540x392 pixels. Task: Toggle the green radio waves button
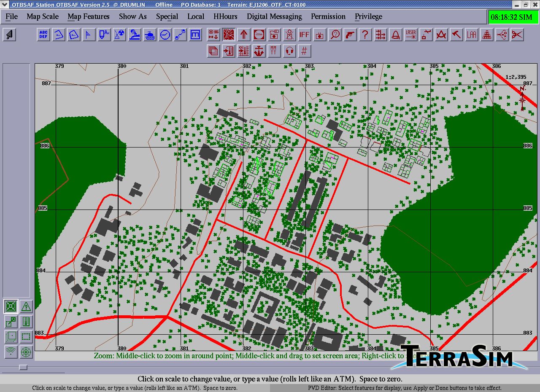pos(11,352)
